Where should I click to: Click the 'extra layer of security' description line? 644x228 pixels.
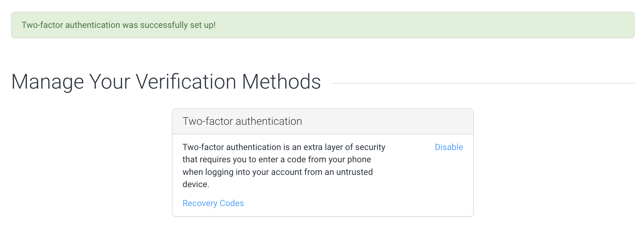[x=284, y=147]
